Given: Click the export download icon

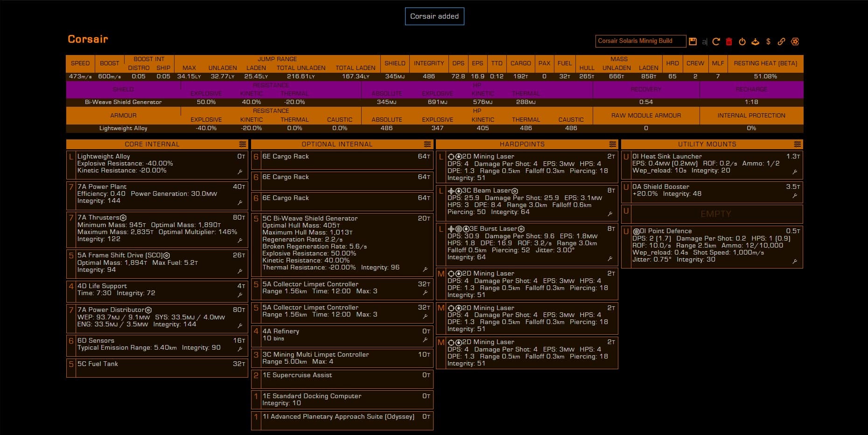Looking at the screenshot, I should (x=755, y=41).
